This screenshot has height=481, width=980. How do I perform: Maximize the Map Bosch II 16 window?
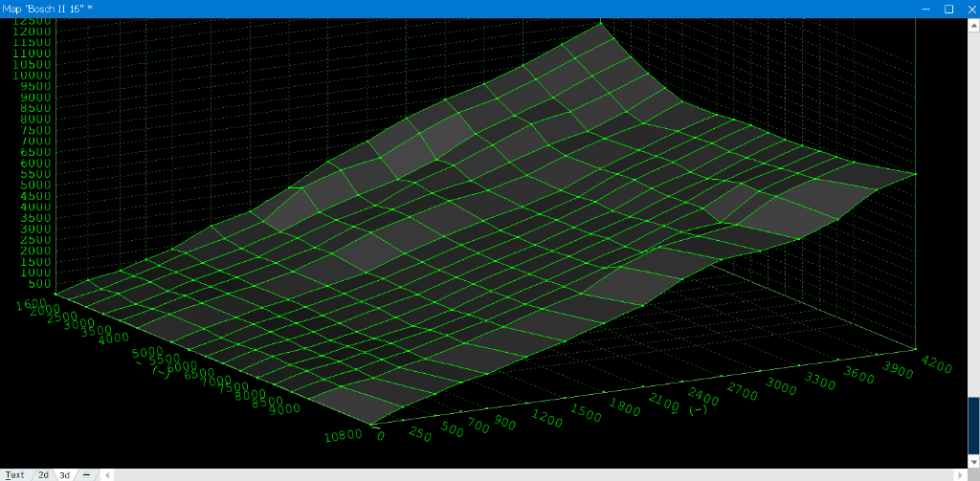coord(948,9)
